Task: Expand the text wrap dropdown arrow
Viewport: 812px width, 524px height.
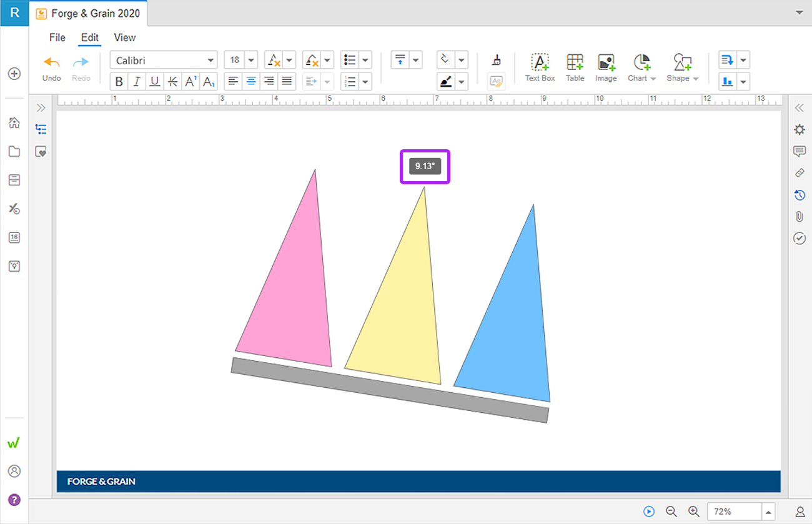Action: tap(743, 60)
